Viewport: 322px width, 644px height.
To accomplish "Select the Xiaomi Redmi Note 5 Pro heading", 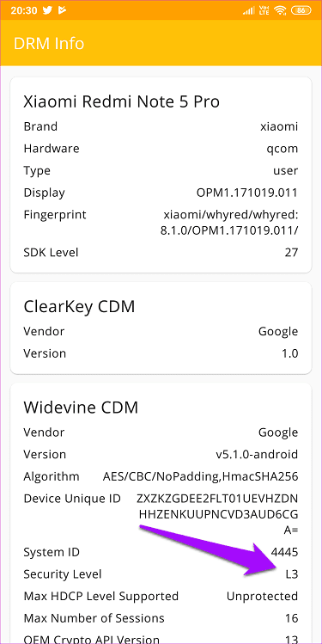I will tap(121, 101).
